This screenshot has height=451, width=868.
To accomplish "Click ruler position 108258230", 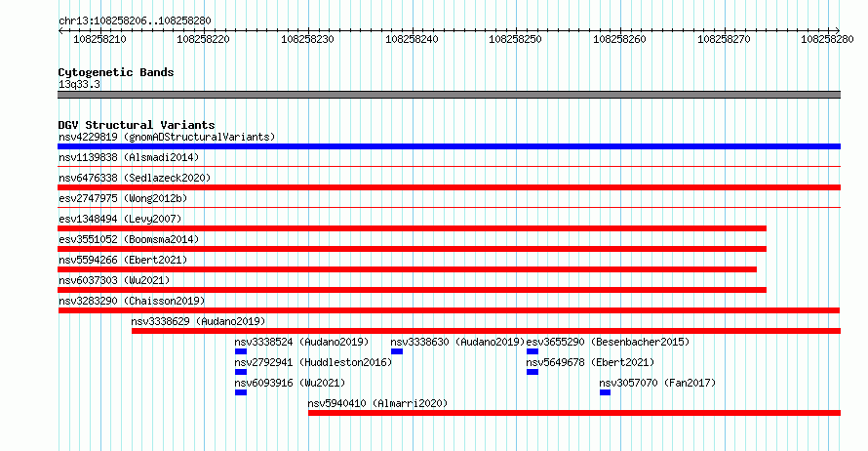I will (307, 39).
